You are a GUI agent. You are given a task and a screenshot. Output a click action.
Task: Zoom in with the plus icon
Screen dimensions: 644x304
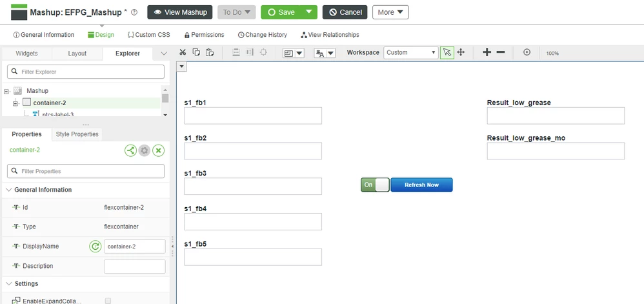coord(487,52)
